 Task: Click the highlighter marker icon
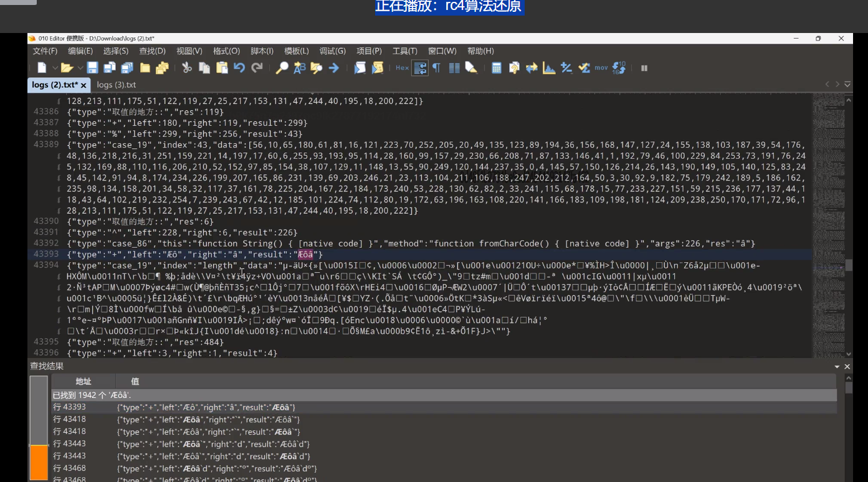tap(471, 68)
